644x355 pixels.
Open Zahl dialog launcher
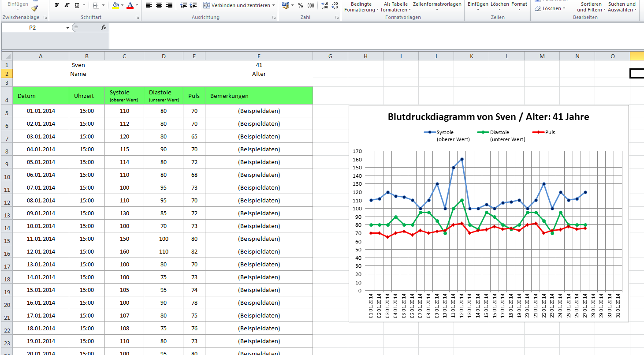pyautogui.click(x=337, y=18)
